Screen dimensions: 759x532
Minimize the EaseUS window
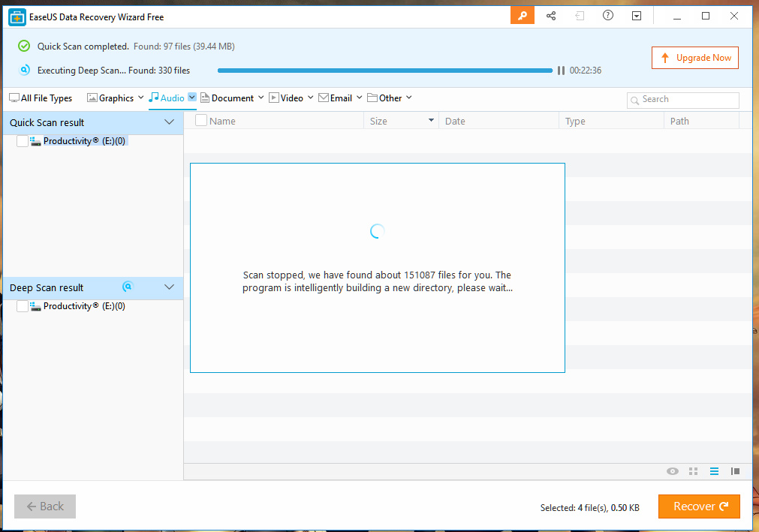677,17
